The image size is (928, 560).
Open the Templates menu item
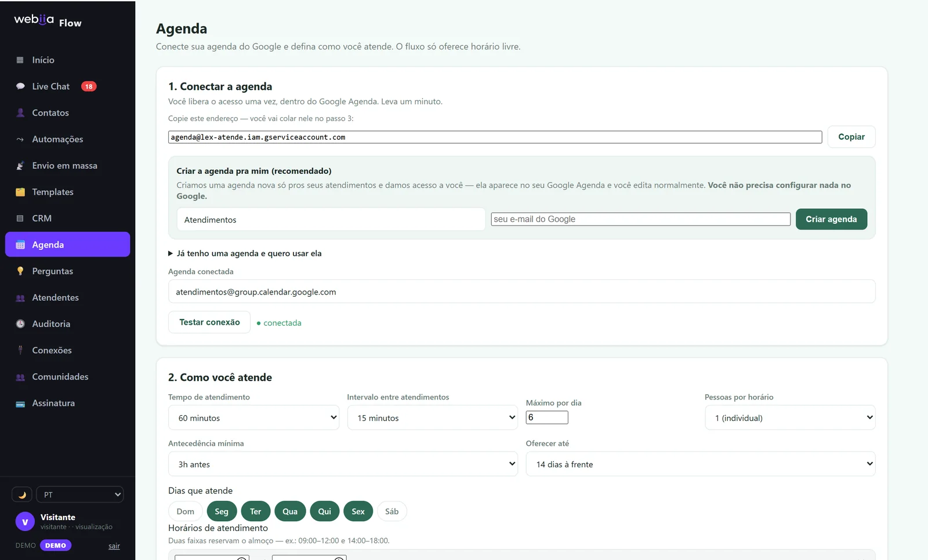click(x=67, y=192)
